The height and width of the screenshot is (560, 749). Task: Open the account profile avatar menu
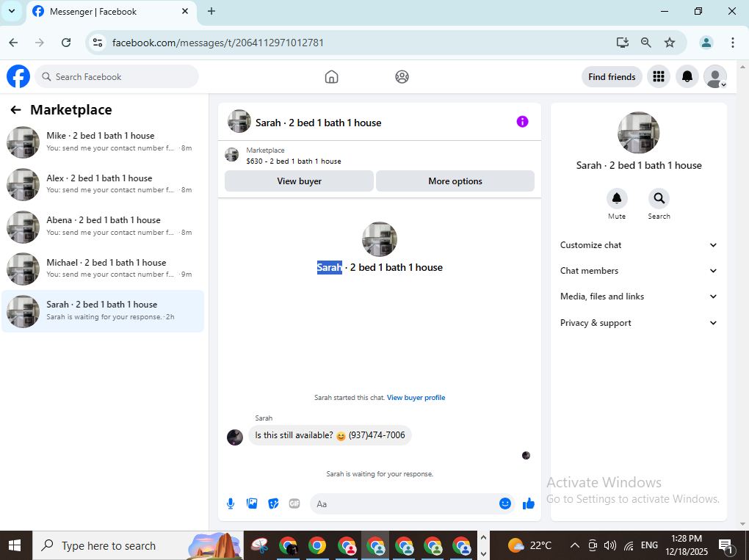[x=715, y=76]
